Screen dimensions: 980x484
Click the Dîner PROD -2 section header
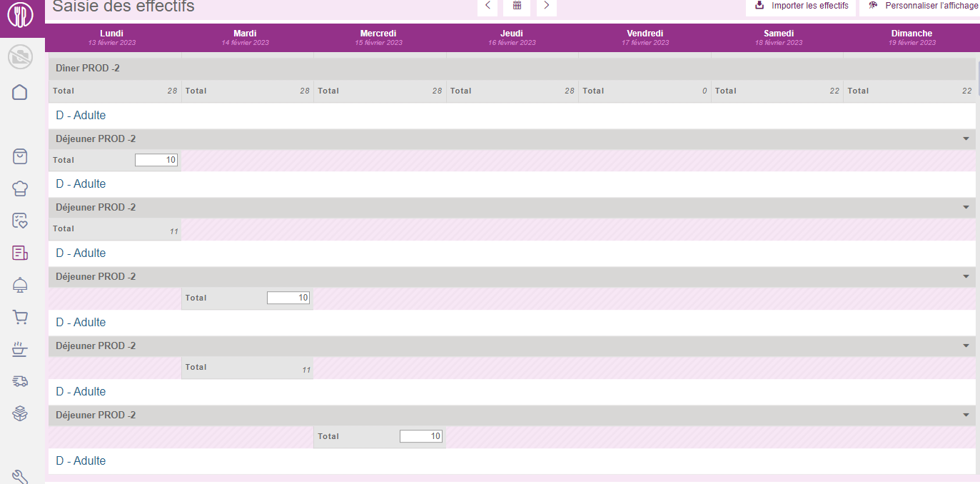point(512,69)
